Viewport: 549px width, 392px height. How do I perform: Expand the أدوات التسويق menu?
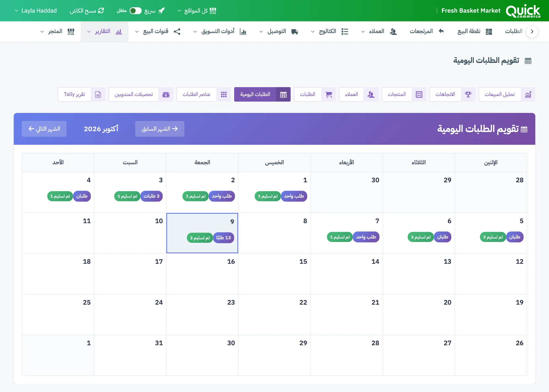pyautogui.click(x=220, y=31)
